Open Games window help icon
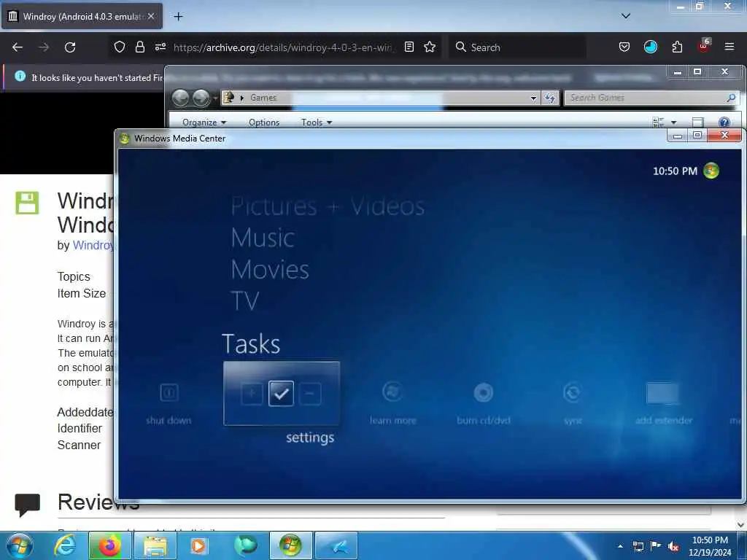 724,122
